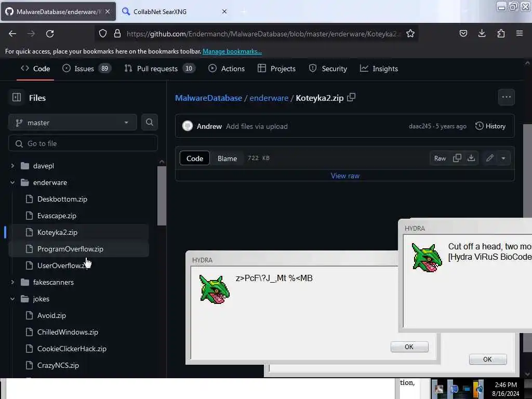532x399 pixels.
Task: Open the extensions puzzle icon
Action: [x=501, y=33]
